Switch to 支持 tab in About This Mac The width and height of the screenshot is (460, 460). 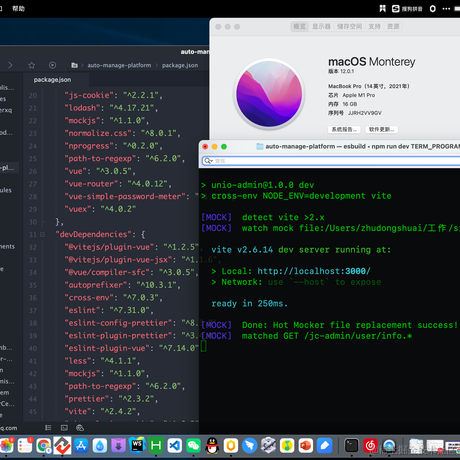click(x=374, y=27)
